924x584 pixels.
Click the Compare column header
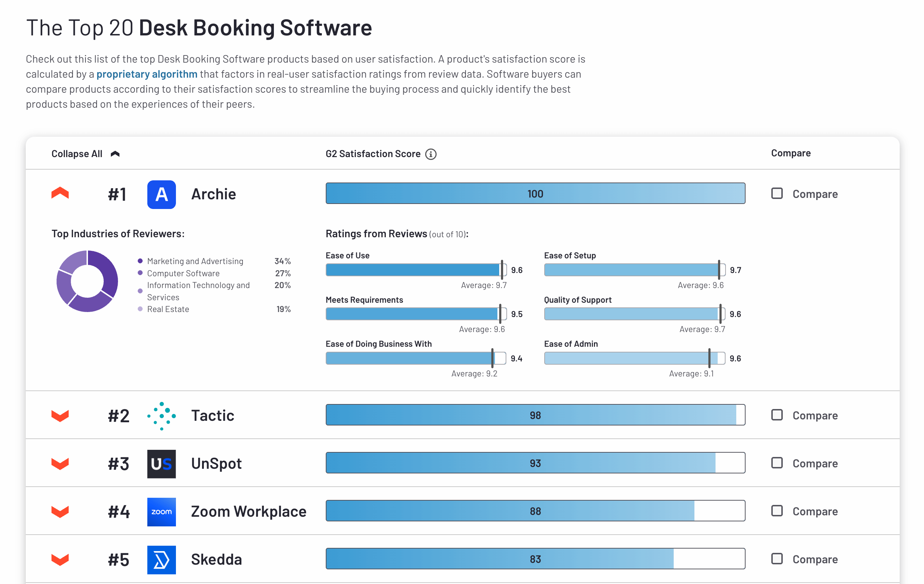(x=791, y=153)
